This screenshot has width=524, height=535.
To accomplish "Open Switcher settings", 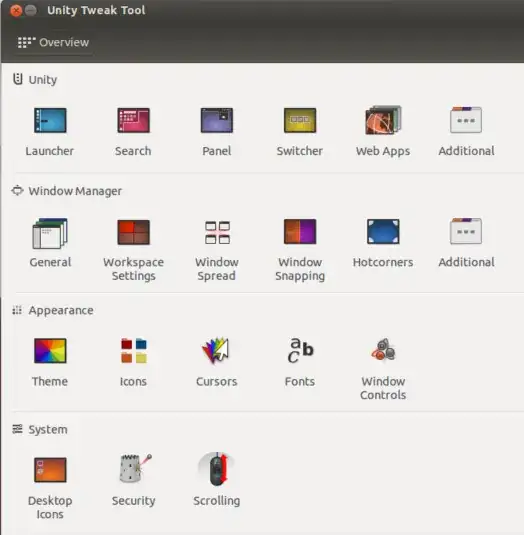I will (300, 120).
